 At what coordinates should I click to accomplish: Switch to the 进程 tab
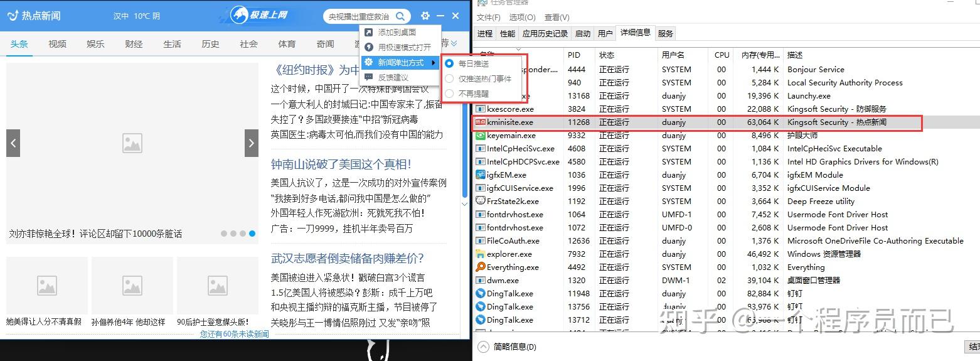pyautogui.click(x=485, y=34)
